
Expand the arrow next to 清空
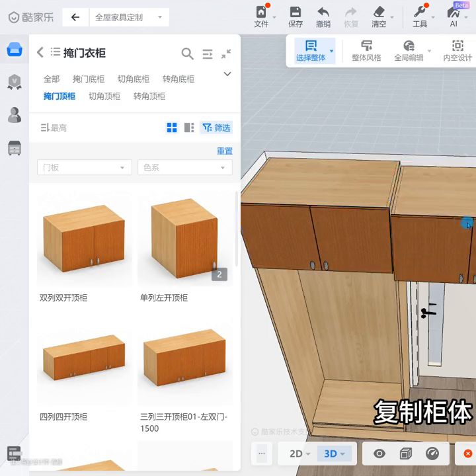pos(392,17)
